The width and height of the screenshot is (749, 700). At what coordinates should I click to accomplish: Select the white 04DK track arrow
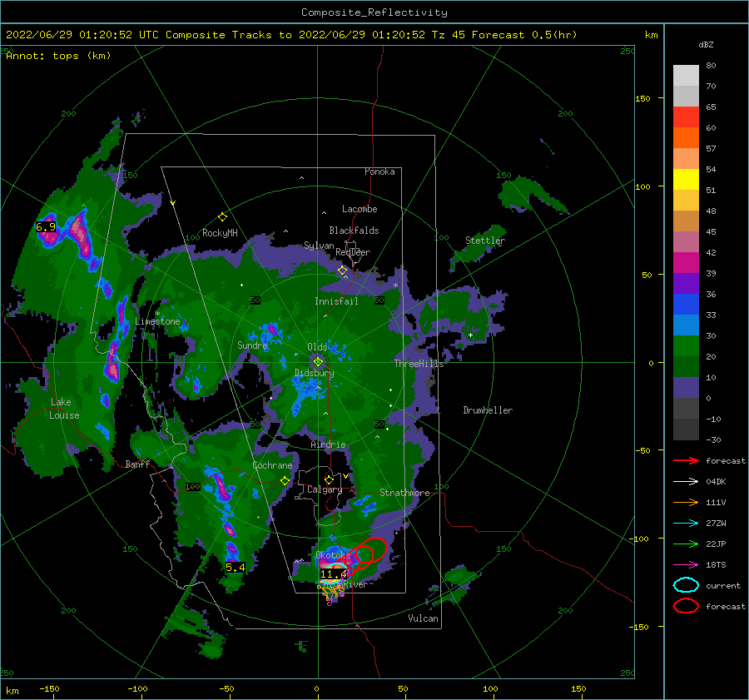pyautogui.click(x=686, y=482)
